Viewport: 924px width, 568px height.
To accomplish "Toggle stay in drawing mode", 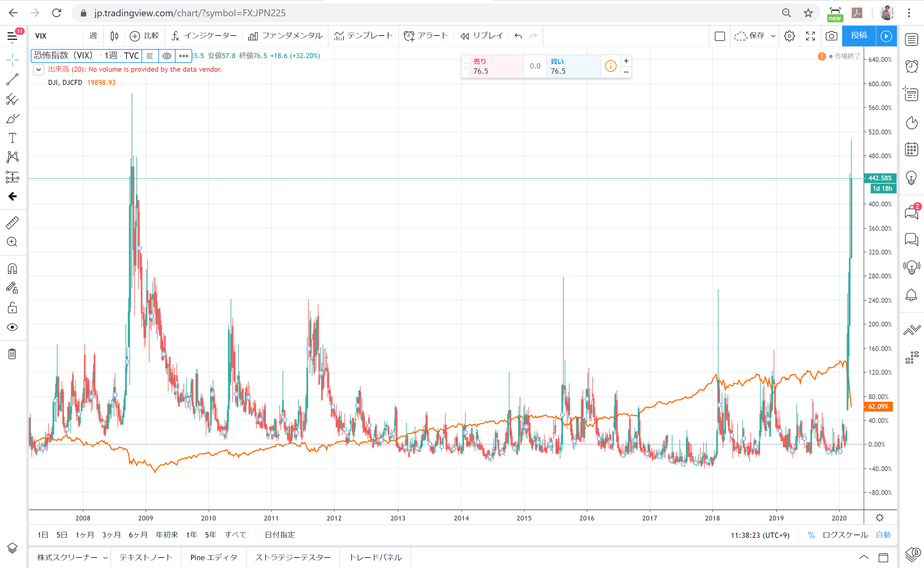I will point(13,288).
